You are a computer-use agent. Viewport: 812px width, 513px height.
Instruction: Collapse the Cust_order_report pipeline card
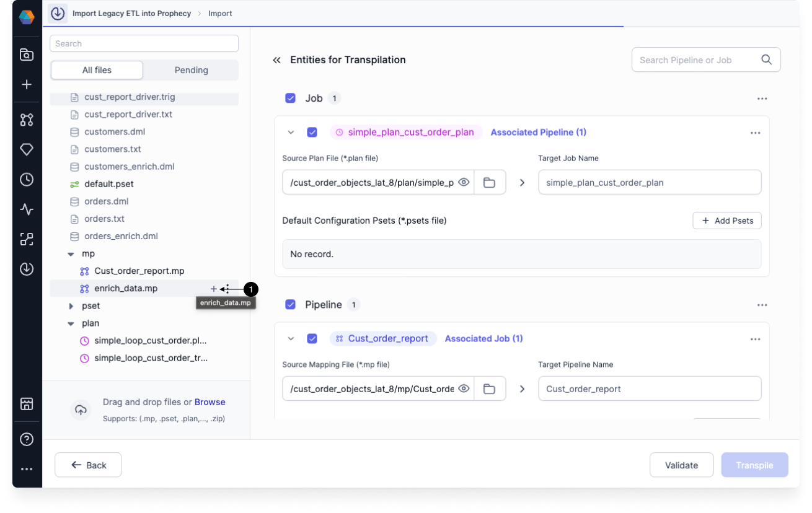coord(291,338)
